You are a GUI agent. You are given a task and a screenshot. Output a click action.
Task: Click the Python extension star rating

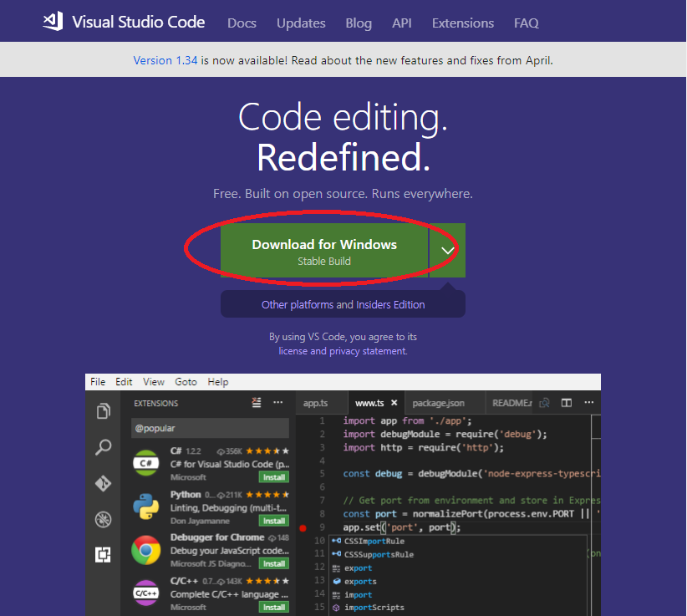point(267,495)
